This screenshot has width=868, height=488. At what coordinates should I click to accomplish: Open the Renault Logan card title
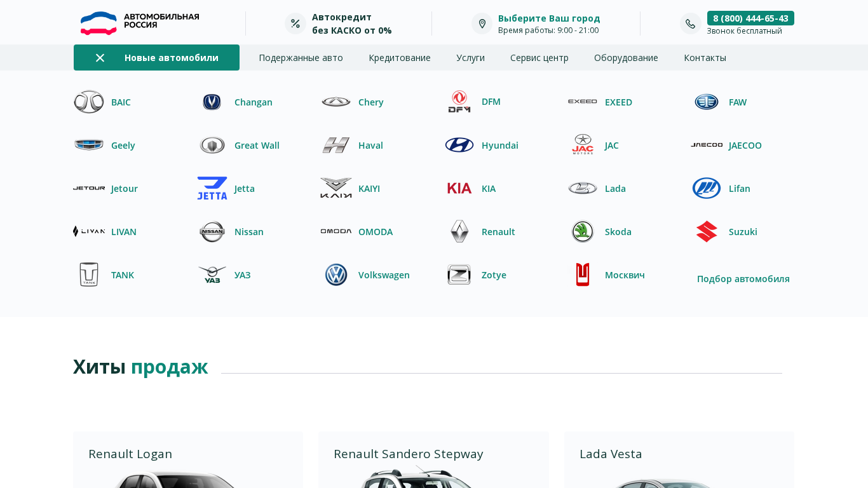(130, 454)
